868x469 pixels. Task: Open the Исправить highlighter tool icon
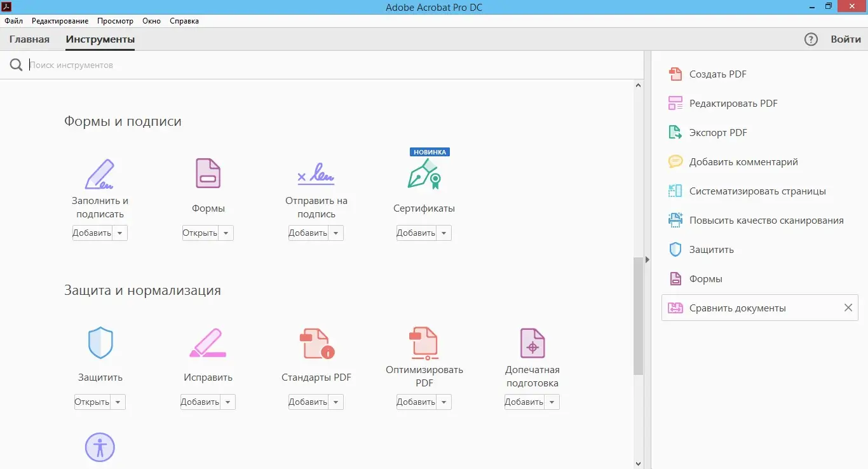[207, 343]
